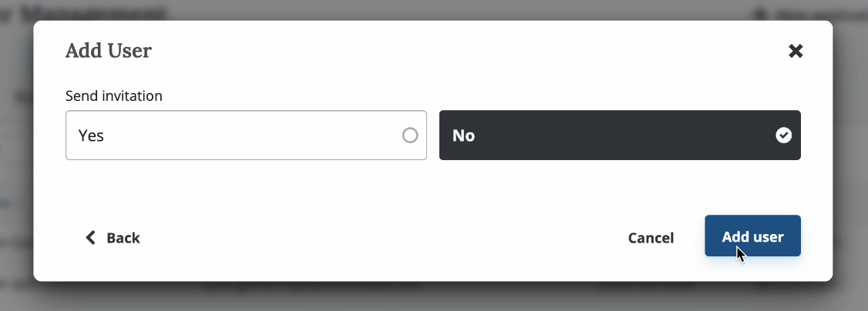
Task: Go back to the previous step
Action: click(x=113, y=237)
